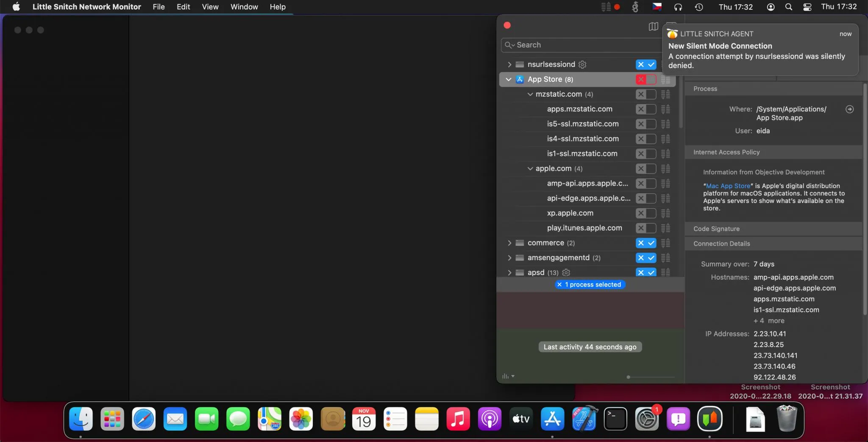868x442 pixels.
Task: Launch Safari from the Dock
Action: pyautogui.click(x=144, y=419)
